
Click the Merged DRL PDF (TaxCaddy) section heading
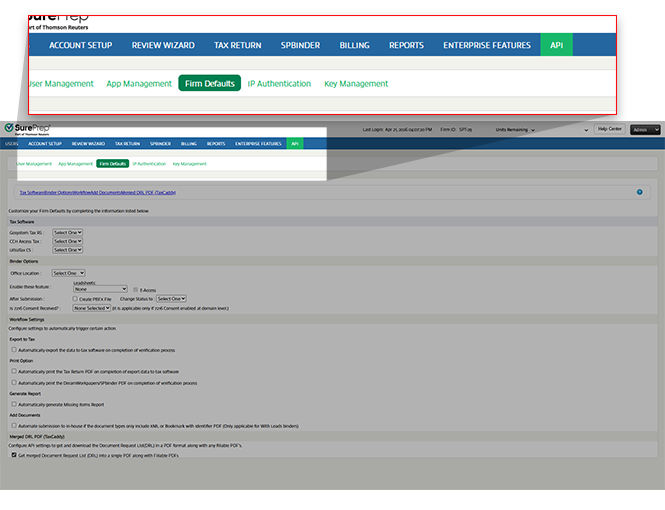point(37,436)
